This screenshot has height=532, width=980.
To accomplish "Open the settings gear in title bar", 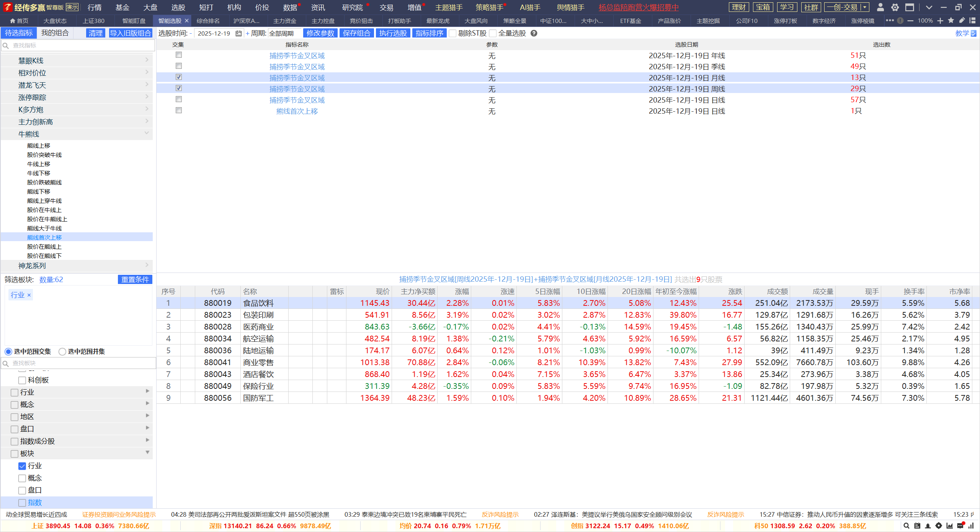I will [895, 7].
